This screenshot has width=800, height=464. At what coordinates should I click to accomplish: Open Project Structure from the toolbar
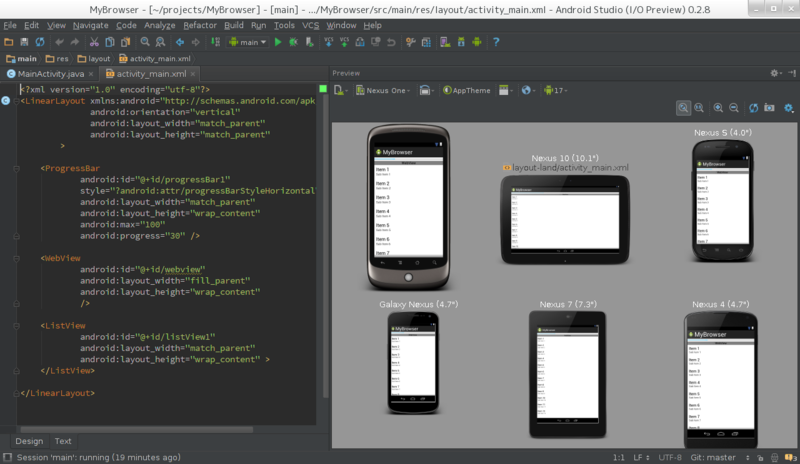tap(427, 42)
